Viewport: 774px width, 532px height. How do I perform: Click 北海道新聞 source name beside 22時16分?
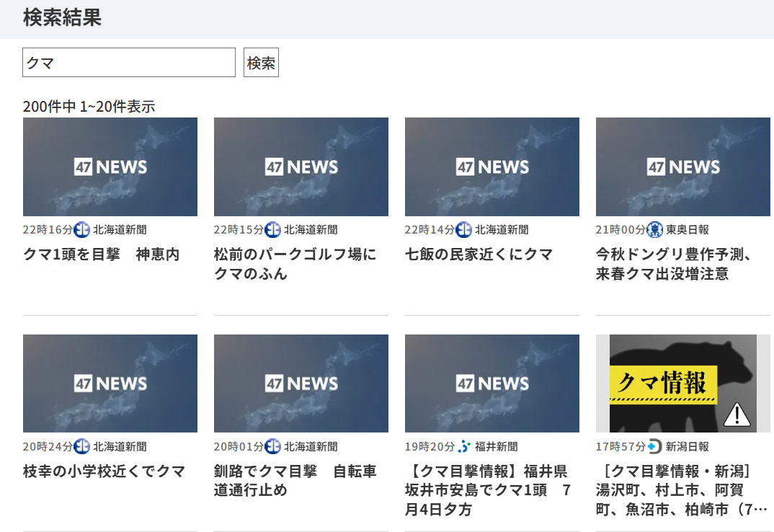click(x=120, y=230)
